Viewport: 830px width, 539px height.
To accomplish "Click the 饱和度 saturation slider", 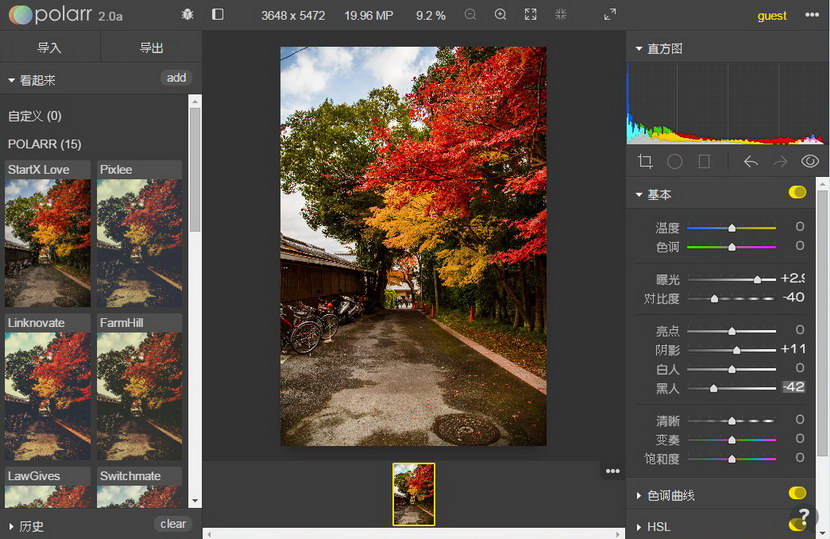I will [x=732, y=459].
